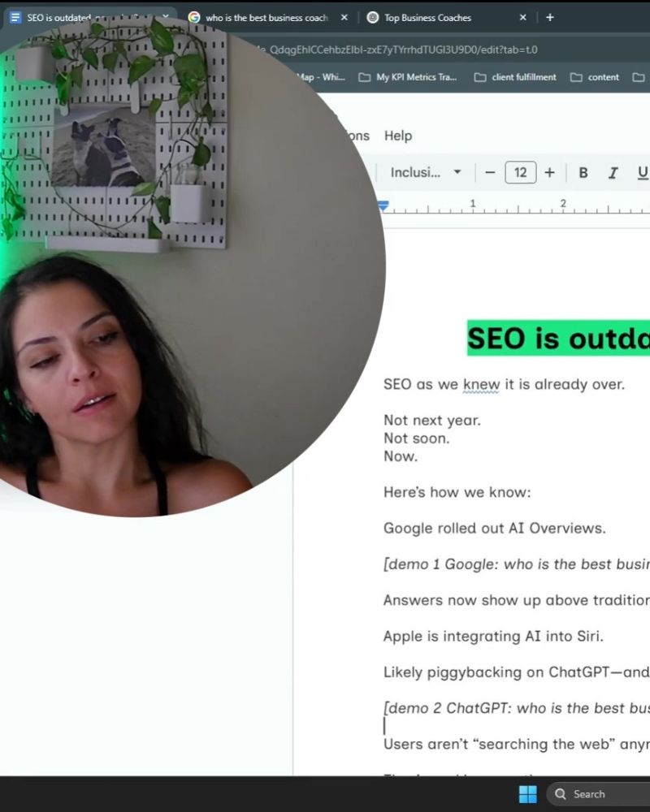Open the My KPI Metrics Tra... bookmark folder
Image resolution: width=650 pixels, height=812 pixels.
tap(409, 77)
